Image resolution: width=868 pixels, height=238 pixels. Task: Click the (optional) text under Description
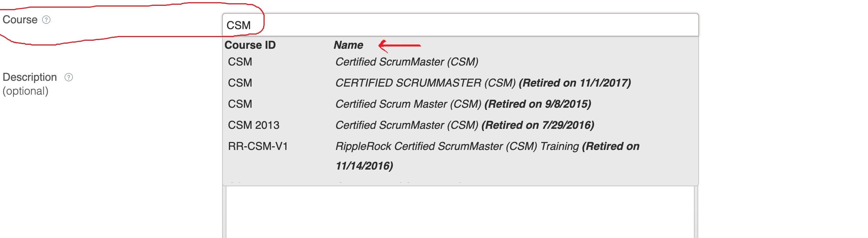pos(25,91)
